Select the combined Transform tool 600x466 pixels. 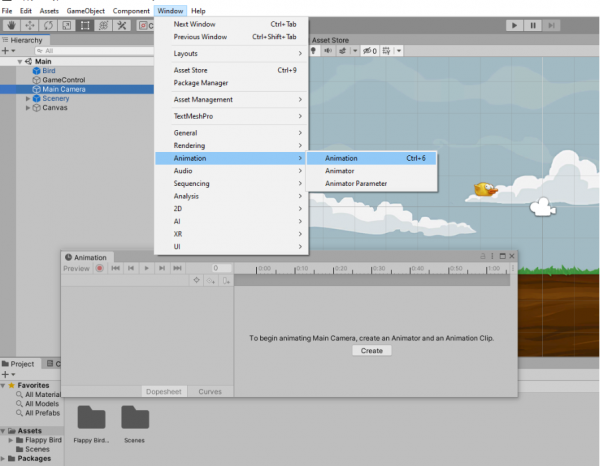(103, 26)
